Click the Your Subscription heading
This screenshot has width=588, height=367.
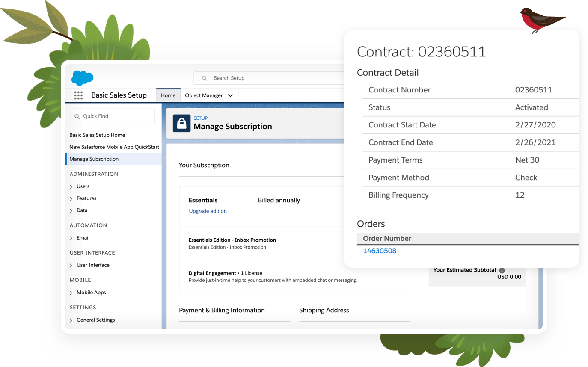point(204,165)
